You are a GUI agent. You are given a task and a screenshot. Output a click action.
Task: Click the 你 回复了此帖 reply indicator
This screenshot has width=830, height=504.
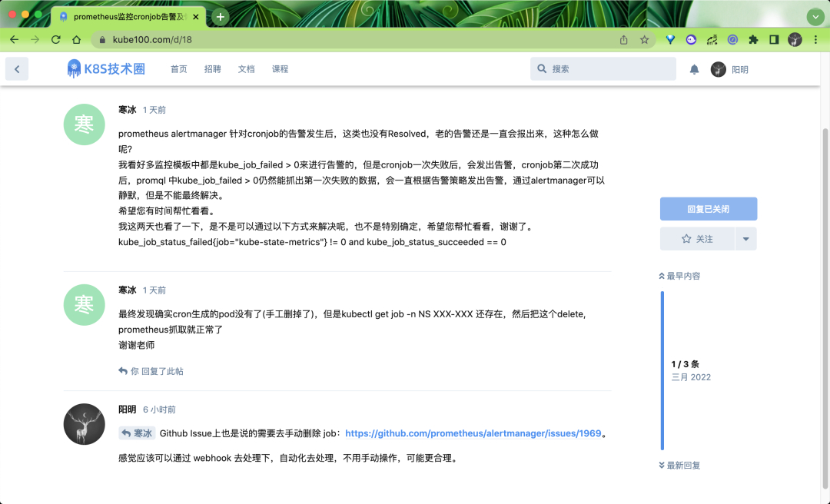pos(151,371)
